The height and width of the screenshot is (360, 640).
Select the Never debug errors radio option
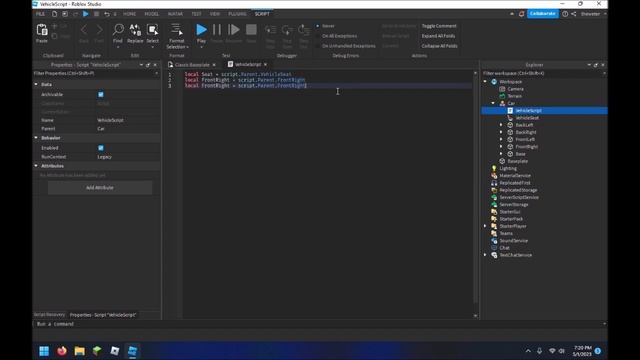pyautogui.click(x=318, y=26)
